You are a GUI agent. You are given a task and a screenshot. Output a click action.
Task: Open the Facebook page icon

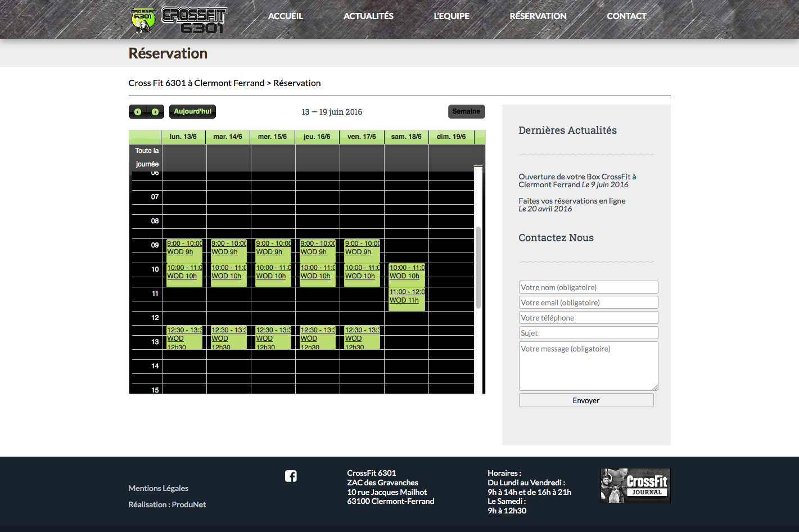pos(291,476)
